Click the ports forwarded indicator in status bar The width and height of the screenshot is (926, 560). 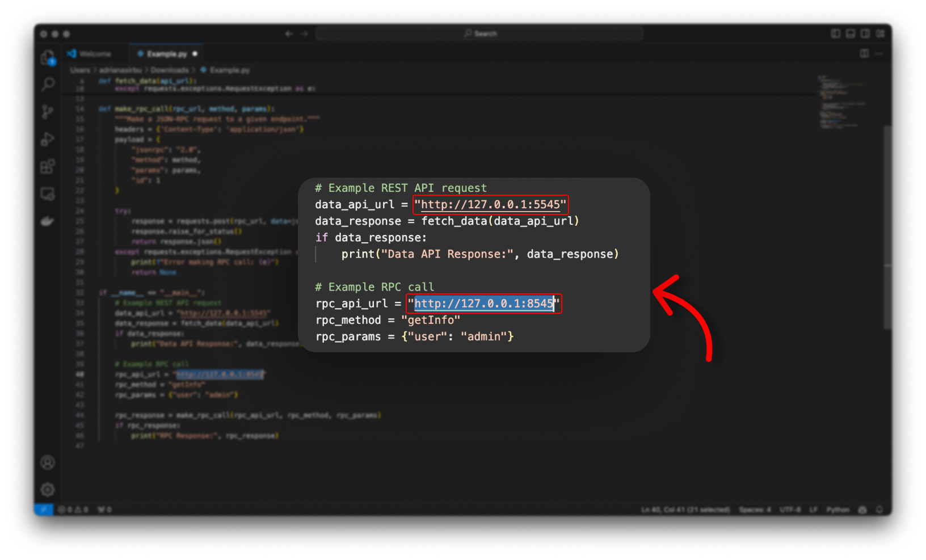click(x=104, y=510)
